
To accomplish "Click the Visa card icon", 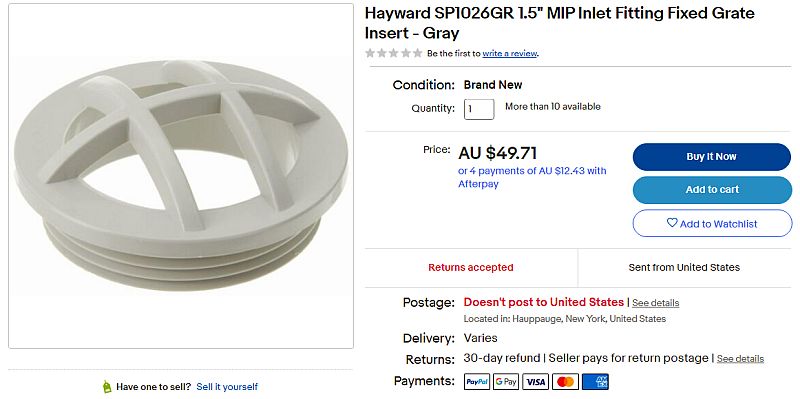I will click(x=536, y=382).
